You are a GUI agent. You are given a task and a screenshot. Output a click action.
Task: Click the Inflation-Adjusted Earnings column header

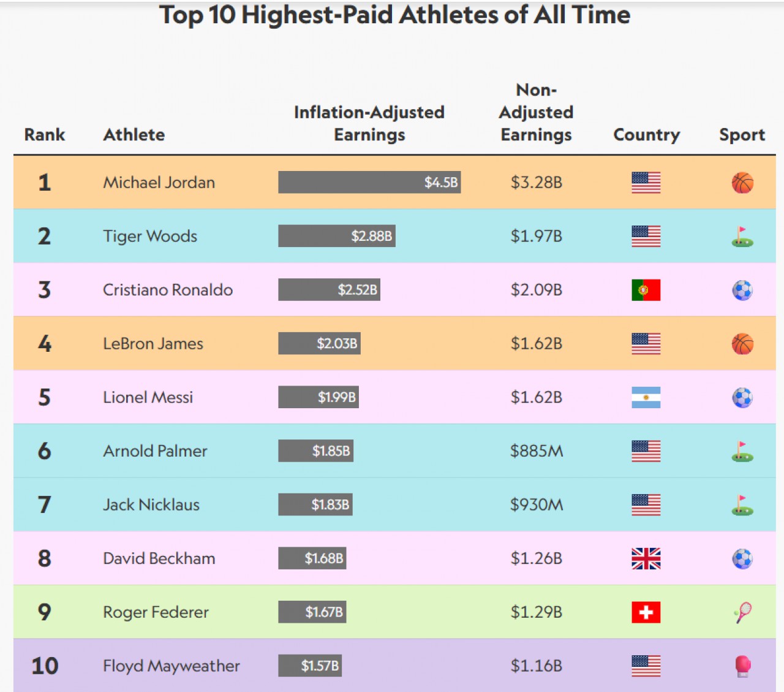coord(369,123)
